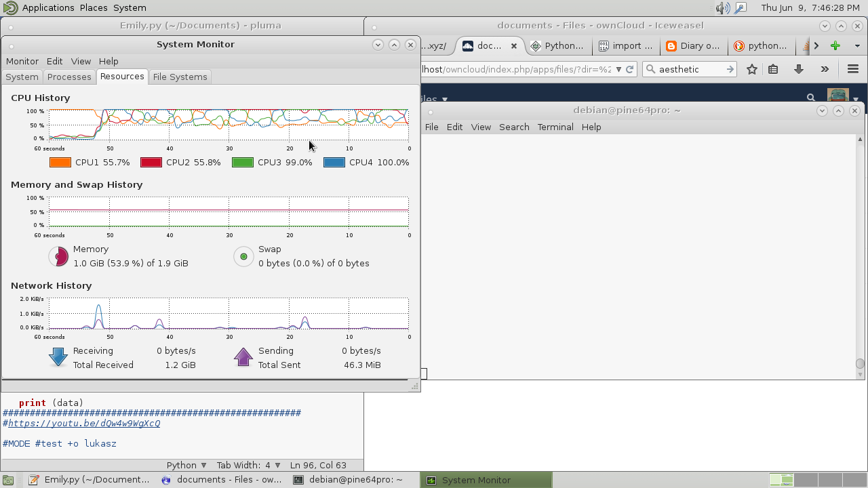Bookmark this page with star icon

(x=751, y=69)
